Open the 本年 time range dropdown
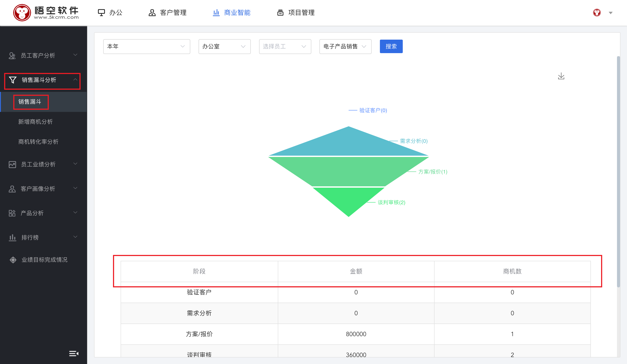This screenshot has height=364, width=627. click(x=147, y=47)
